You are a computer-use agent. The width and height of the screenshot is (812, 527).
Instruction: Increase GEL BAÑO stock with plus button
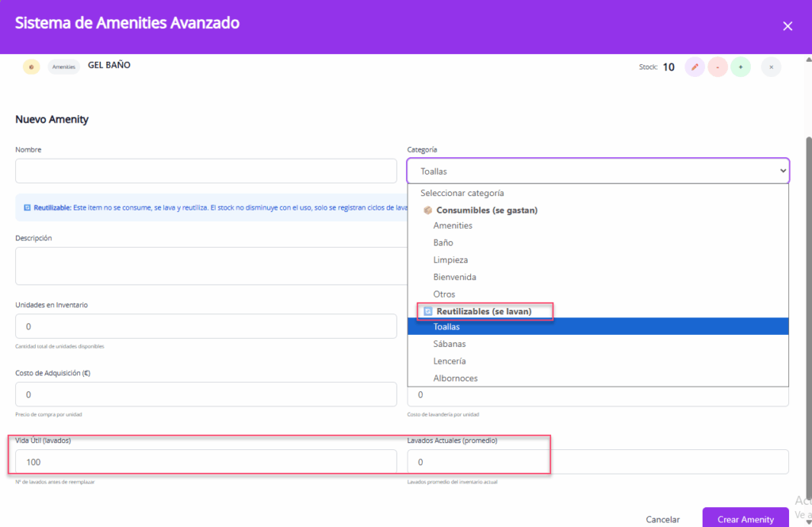[741, 67]
